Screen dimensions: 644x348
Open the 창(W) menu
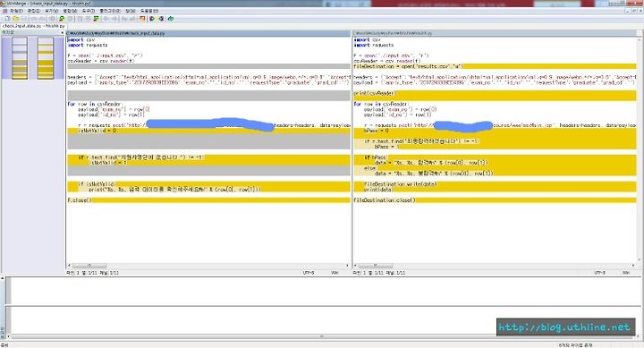(131, 11)
